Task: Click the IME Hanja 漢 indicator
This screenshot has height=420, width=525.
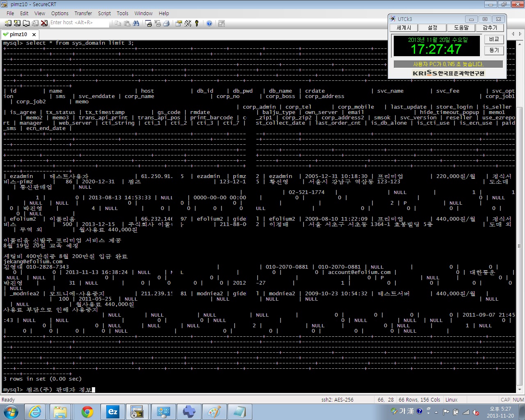Action: point(410,411)
